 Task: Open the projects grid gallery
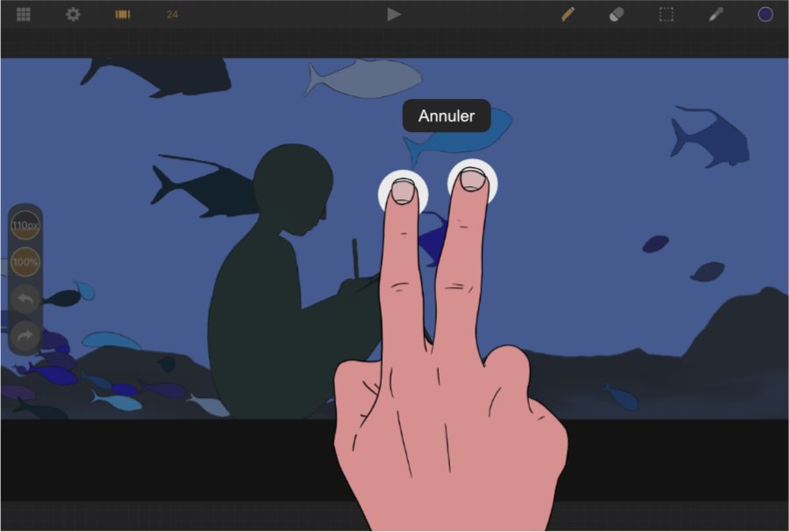coord(24,15)
